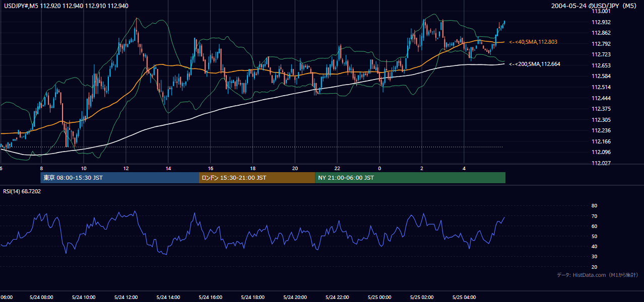This screenshot has width=644, height=302.
Task: Click the 5/24 22:00 time axis label
Action: pos(338,297)
